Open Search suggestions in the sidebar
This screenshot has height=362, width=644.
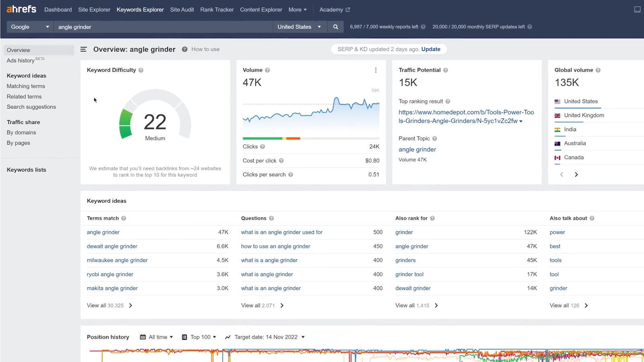pos(31,107)
